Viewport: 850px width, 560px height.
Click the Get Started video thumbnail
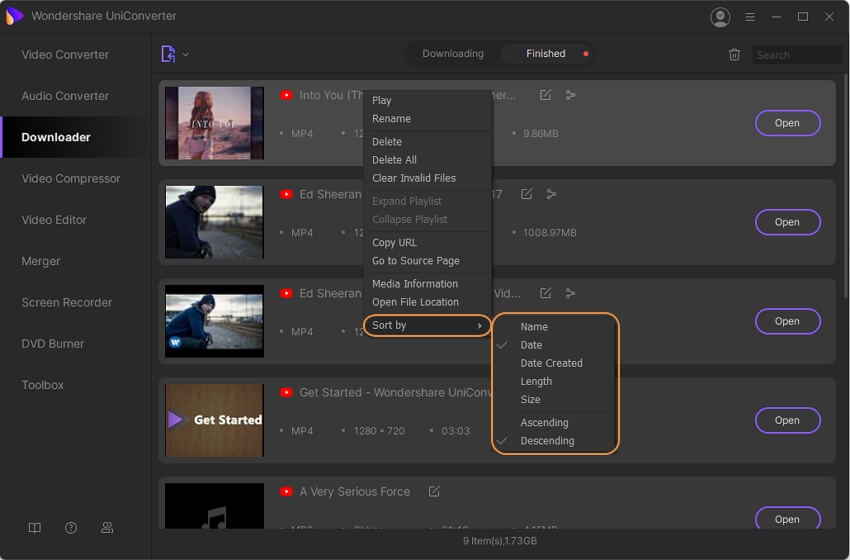pos(214,420)
